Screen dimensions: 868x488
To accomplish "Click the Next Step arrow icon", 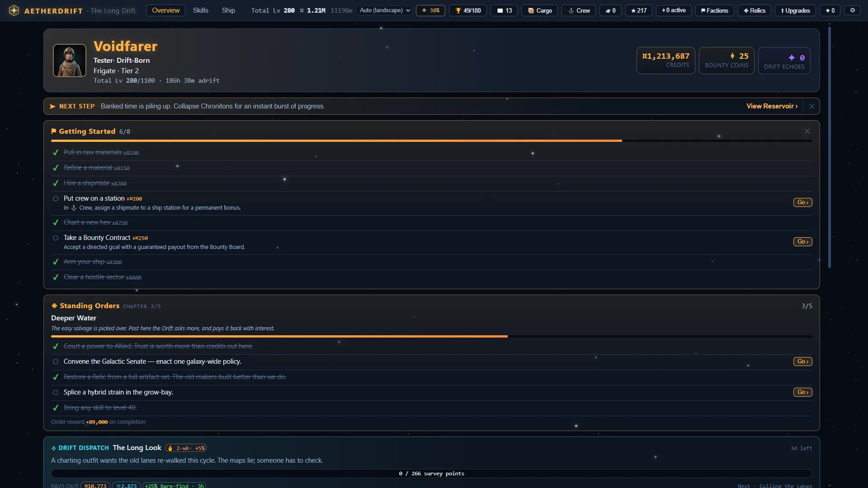I will click(x=52, y=106).
